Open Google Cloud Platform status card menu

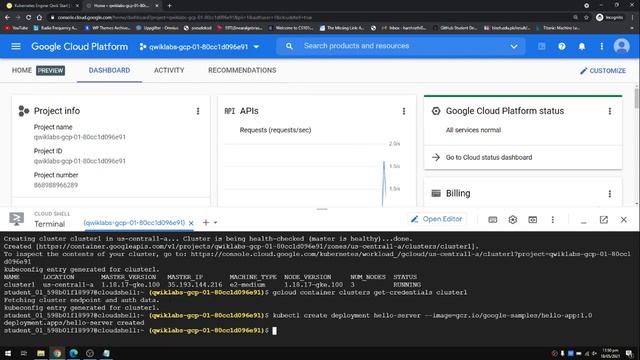point(610,111)
